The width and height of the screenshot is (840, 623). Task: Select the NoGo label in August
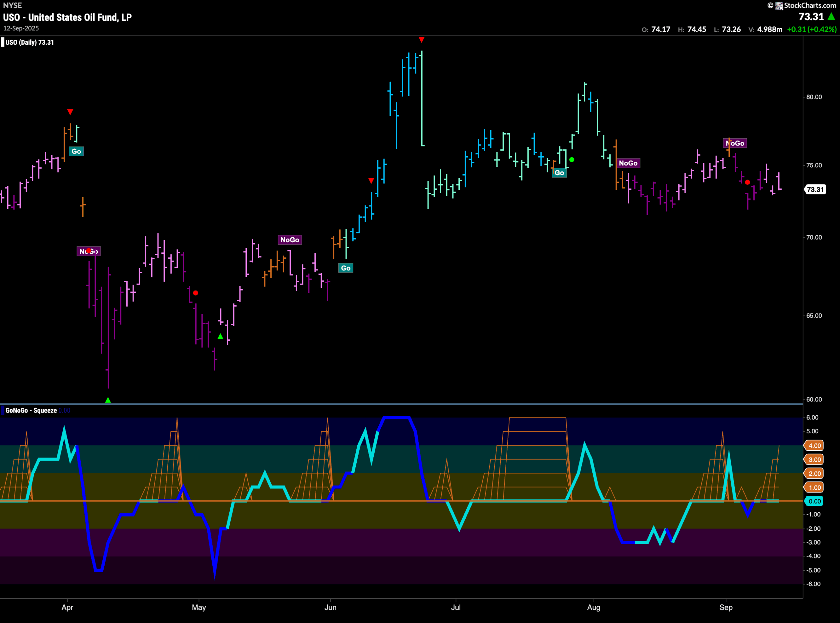click(628, 163)
